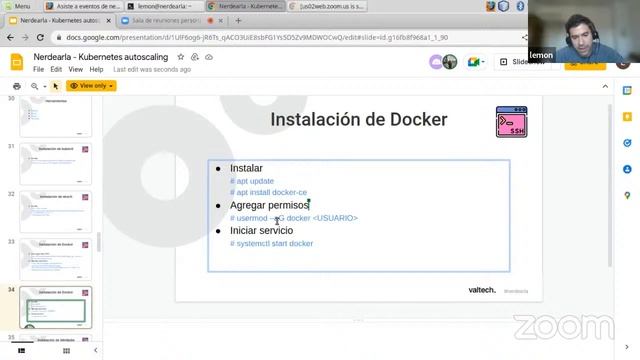Click the docs.google.com address bar
This screenshot has width=640, height=360.
[x=257, y=37]
